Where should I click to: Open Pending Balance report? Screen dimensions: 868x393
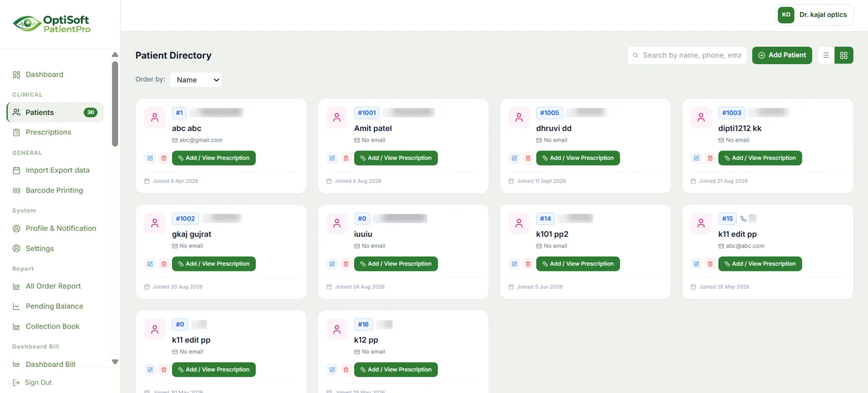[x=54, y=306]
